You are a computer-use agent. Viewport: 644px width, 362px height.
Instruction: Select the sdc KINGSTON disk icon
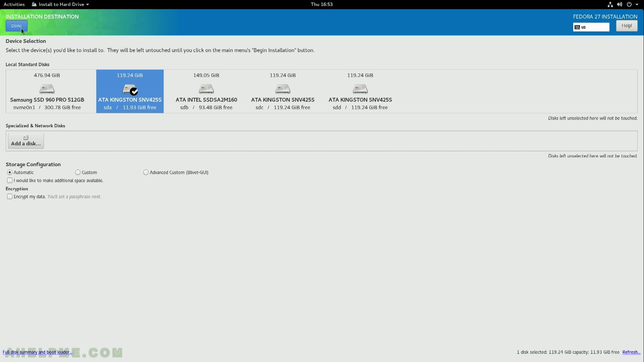[x=283, y=89]
